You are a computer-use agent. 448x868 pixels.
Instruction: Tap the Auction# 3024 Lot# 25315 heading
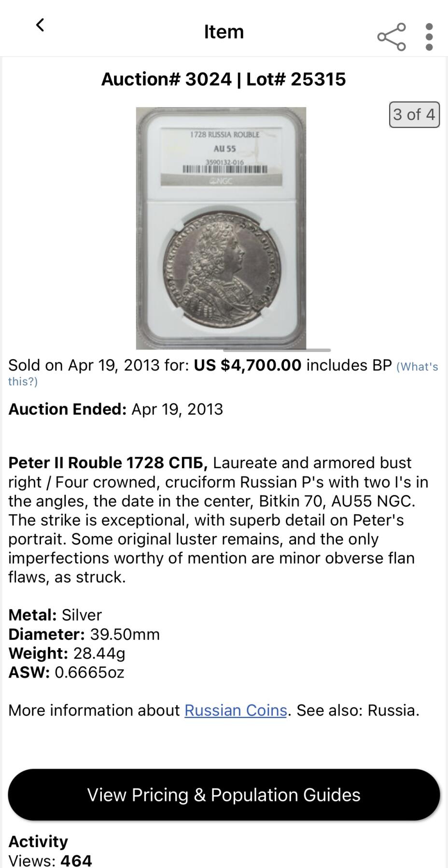pyautogui.click(x=224, y=80)
